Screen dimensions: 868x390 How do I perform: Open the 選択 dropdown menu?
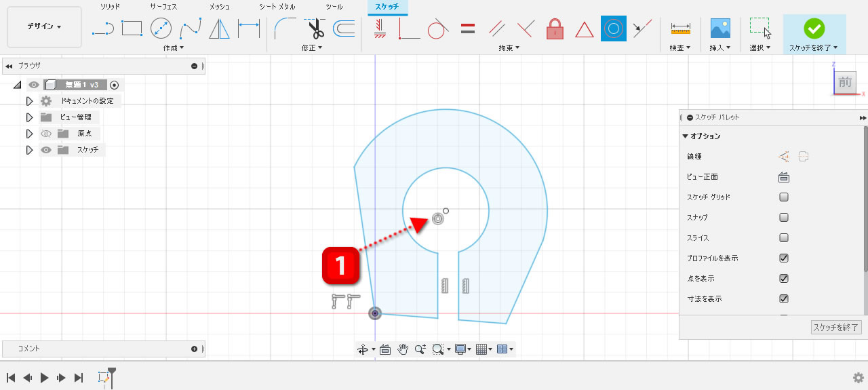coord(760,47)
